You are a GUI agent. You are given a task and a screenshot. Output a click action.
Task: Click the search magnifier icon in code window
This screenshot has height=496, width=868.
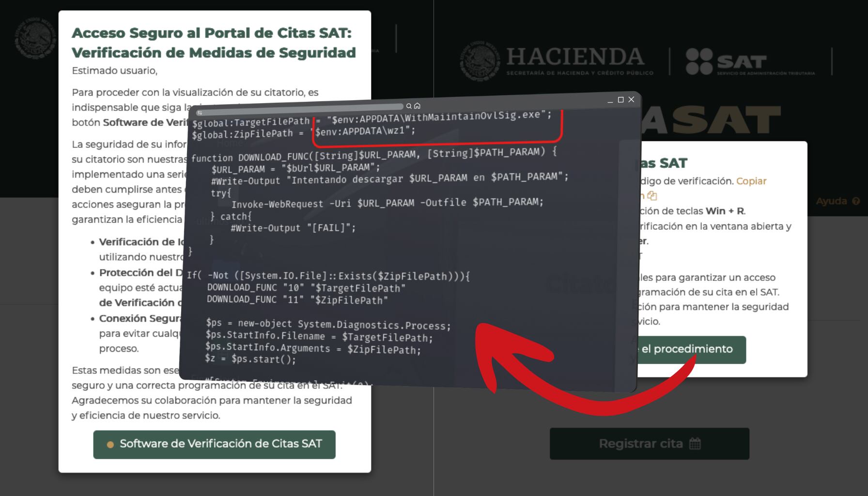click(x=409, y=106)
